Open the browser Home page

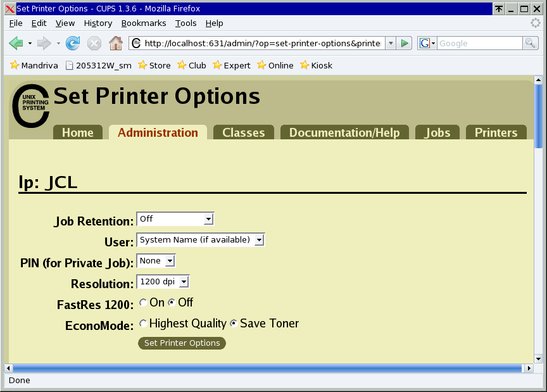point(116,43)
